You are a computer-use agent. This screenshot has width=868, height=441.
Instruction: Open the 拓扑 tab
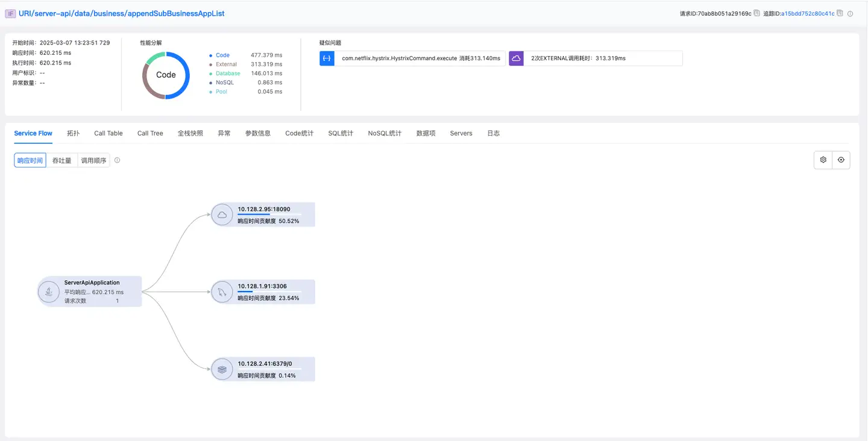point(73,133)
